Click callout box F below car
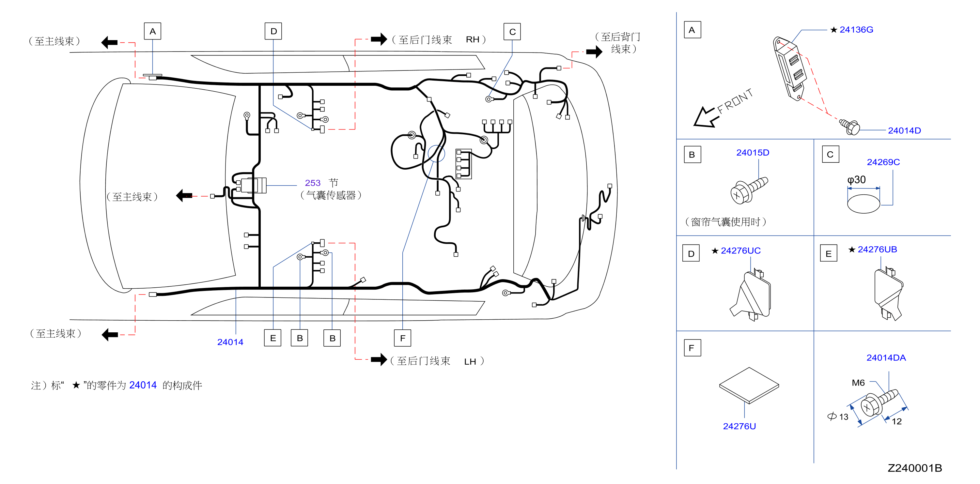The image size is (980, 484). tap(402, 338)
